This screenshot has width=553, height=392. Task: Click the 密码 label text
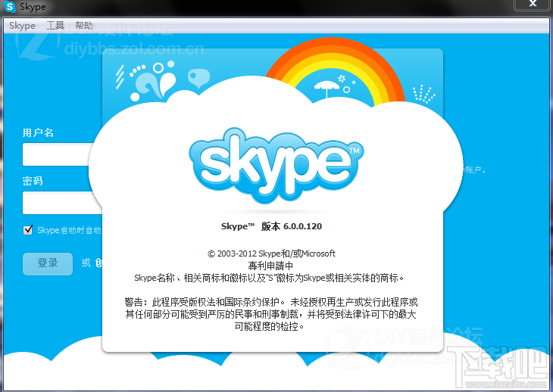[33, 181]
